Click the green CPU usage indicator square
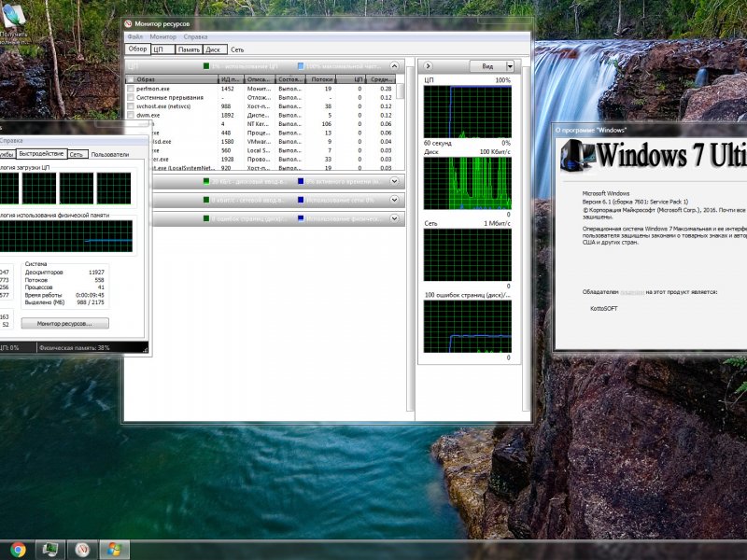Screen dimensions: 747x560 tap(206, 66)
